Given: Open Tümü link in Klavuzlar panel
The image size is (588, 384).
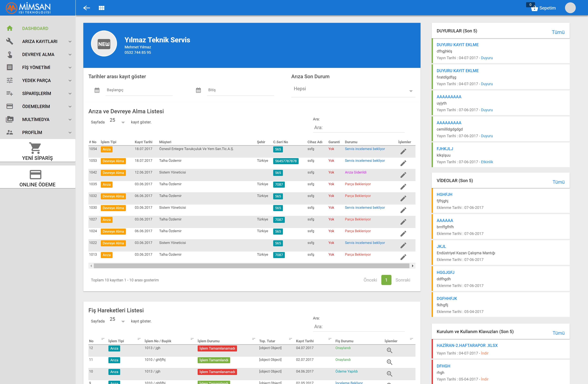Looking at the screenshot, I should click(x=558, y=333).
